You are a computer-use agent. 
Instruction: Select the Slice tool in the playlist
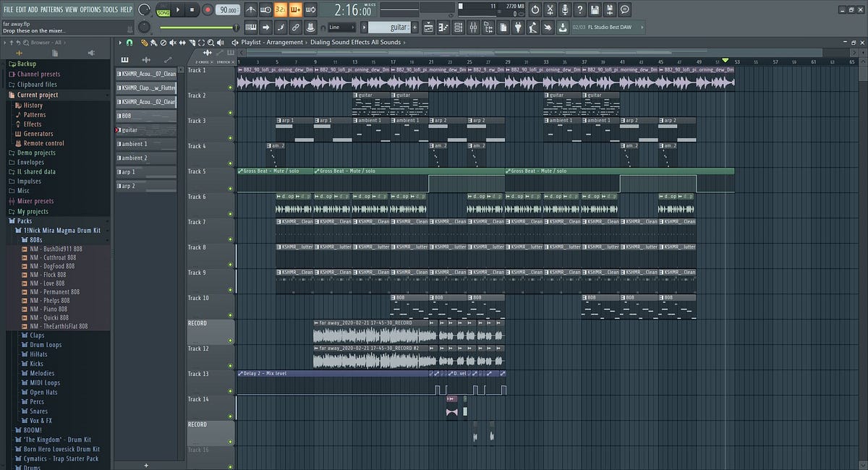[x=192, y=41]
